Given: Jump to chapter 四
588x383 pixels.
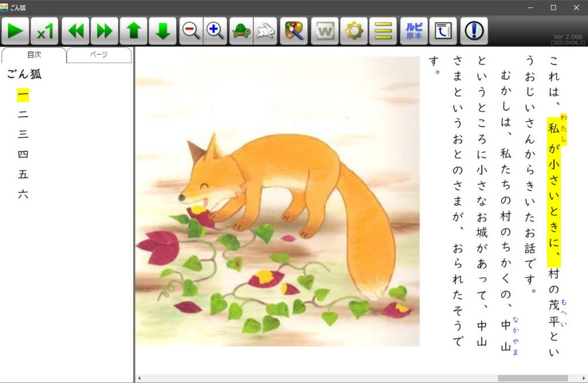Looking at the screenshot, I should point(23,154).
